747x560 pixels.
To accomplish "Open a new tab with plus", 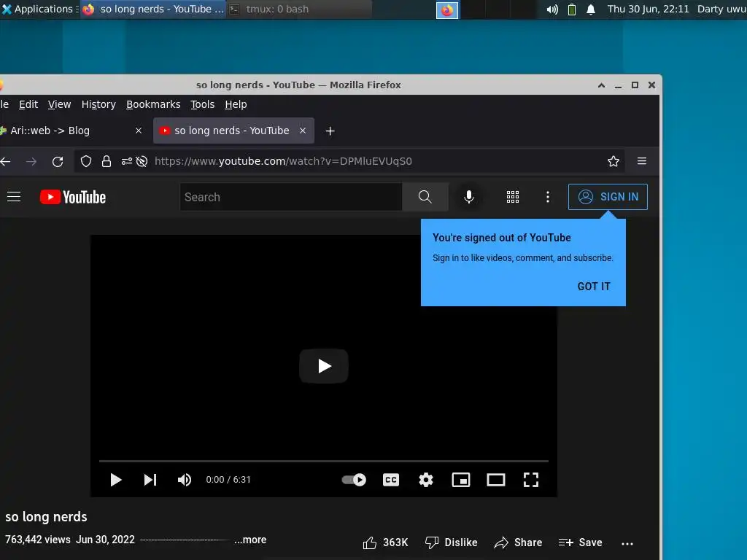I will [x=330, y=131].
